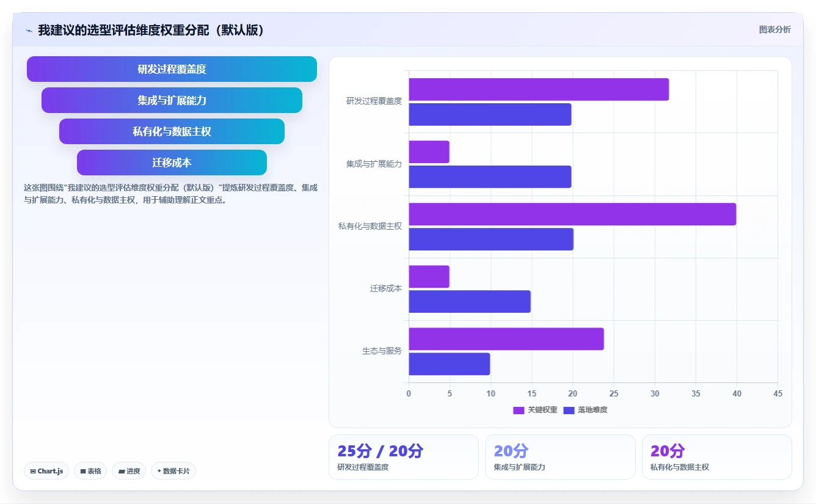Viewport: 816px width, 504px height.
Task: Click the 图表分析 label in the header
Action: click(774, 29)
